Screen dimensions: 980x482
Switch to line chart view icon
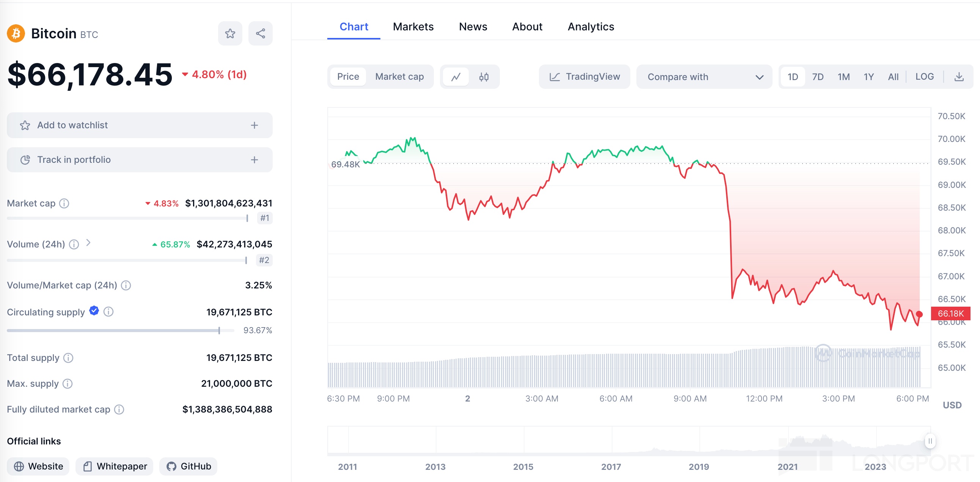(x=456, y=77)
